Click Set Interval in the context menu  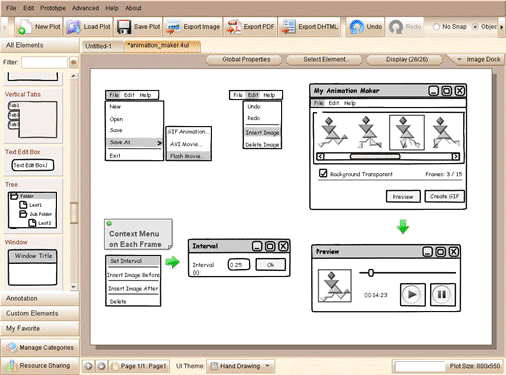pos(133,261)
